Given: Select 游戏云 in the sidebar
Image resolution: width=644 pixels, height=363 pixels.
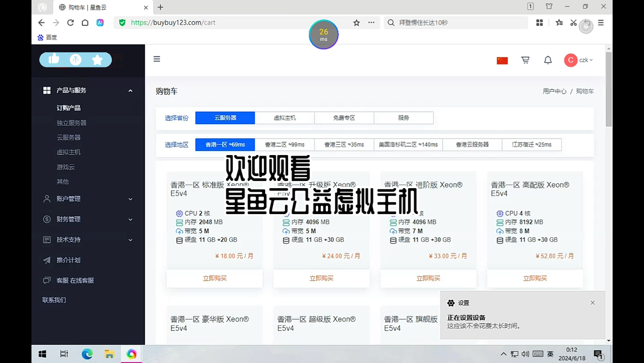Looking at the screenshot, I should pos(65,167).
